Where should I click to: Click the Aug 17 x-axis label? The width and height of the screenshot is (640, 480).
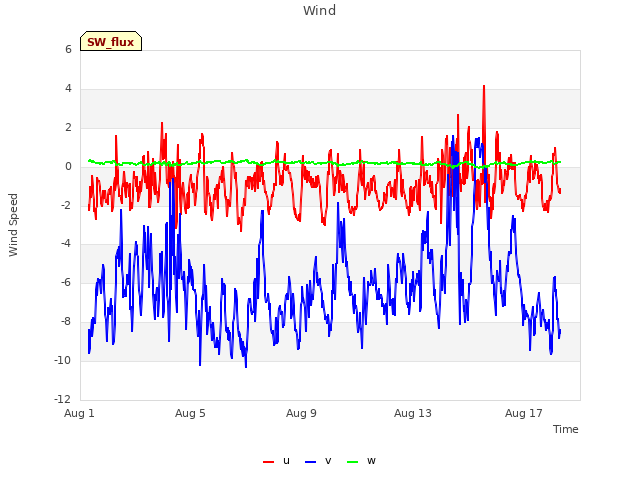(524, 413)
